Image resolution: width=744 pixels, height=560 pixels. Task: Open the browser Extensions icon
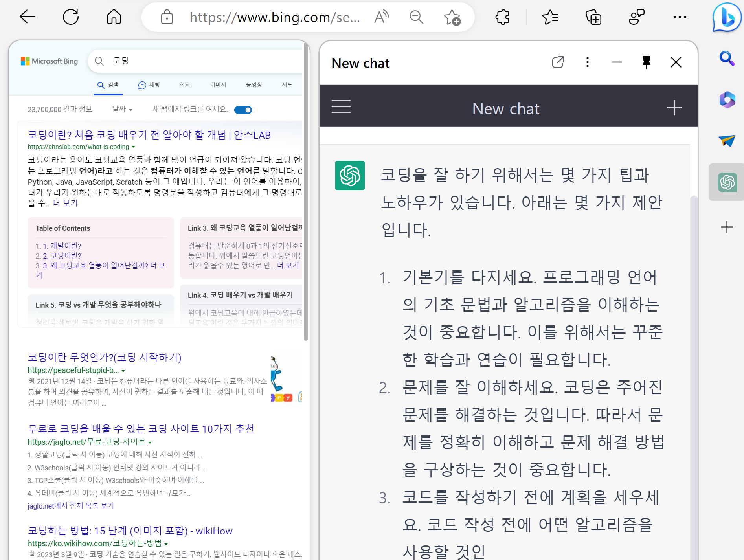[x=503, y=17]
